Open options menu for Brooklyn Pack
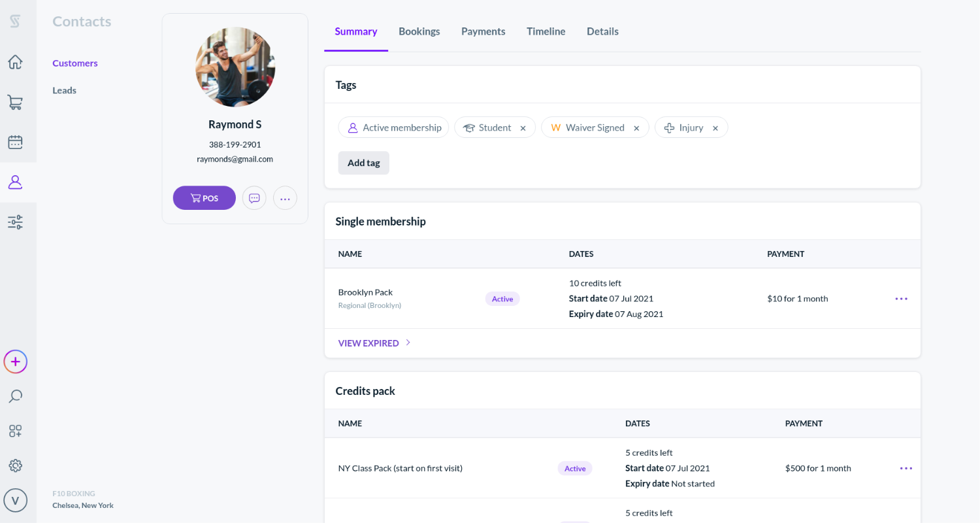 coord(901,298)
